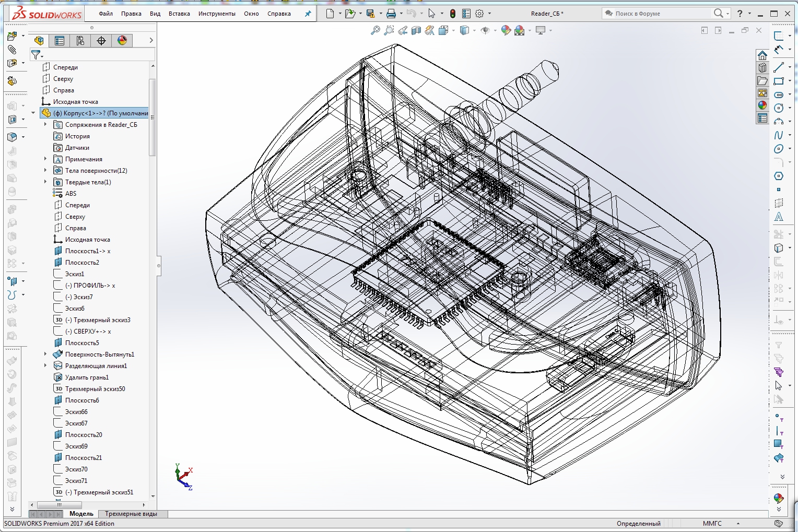Click the Zoom to Fit magnifier icon
The width and height of the screenshot is (798, 532).
375,31
